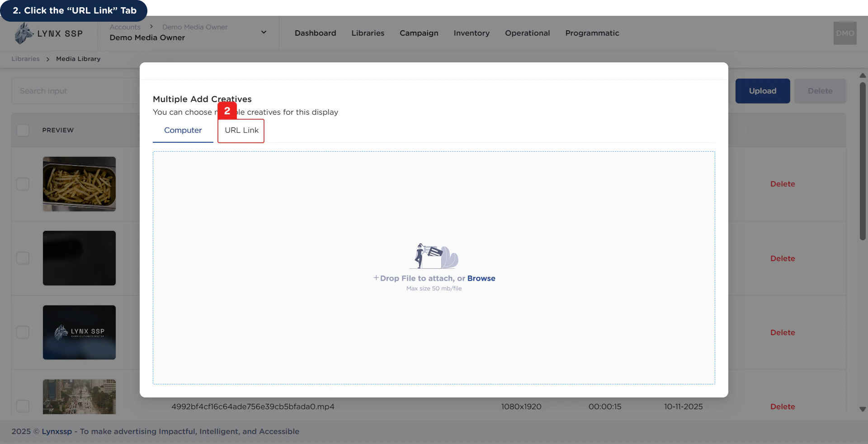Screen dimensions: 868x444
Task: Open the Libraries menu
Action: click(368, 33)
